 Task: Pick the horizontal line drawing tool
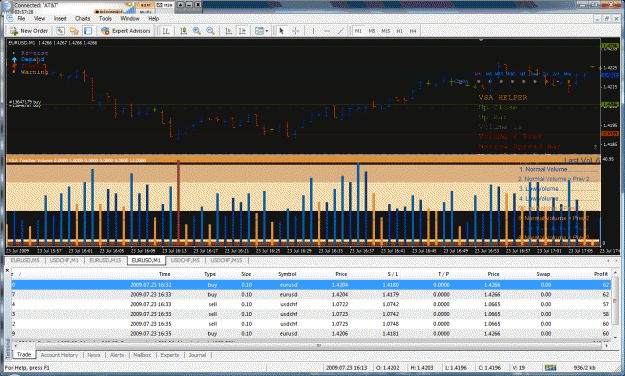click(x=327, y=31)
